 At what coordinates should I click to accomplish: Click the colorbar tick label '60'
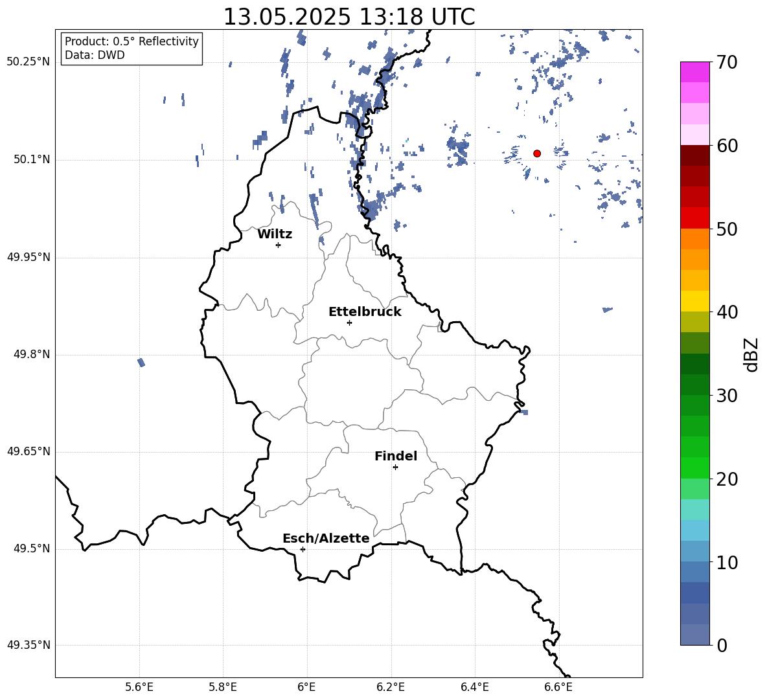pos(726,146)
